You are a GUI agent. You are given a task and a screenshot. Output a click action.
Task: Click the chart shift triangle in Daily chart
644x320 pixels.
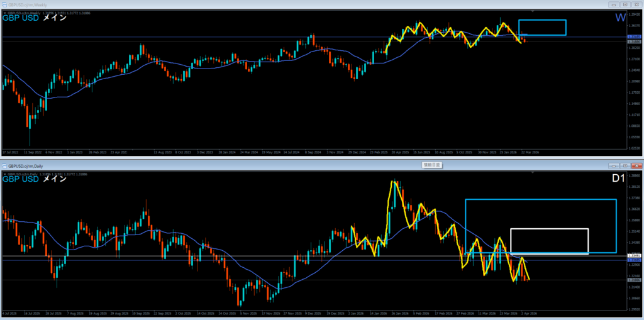click(533, 172)
